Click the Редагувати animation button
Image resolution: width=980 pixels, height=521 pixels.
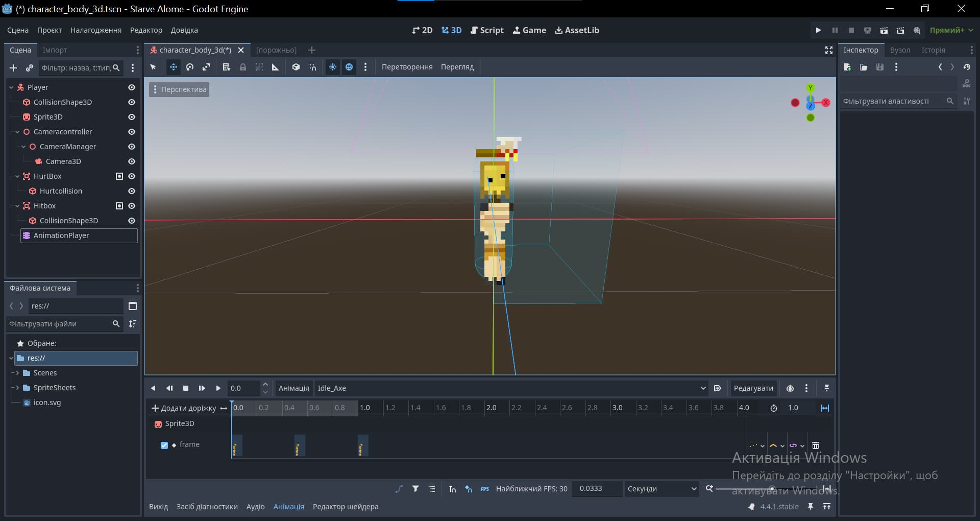(x=753, y=388)
